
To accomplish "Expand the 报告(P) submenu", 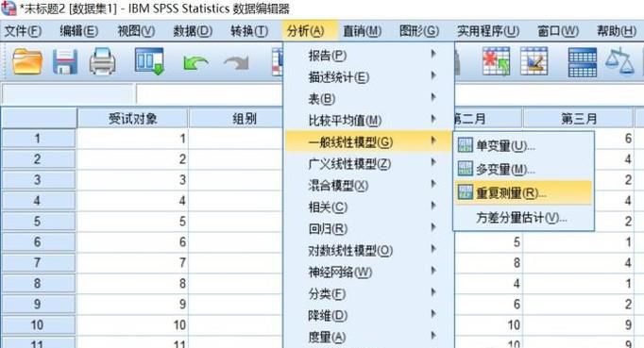I will pyautogui.click(x=369, y=55).
